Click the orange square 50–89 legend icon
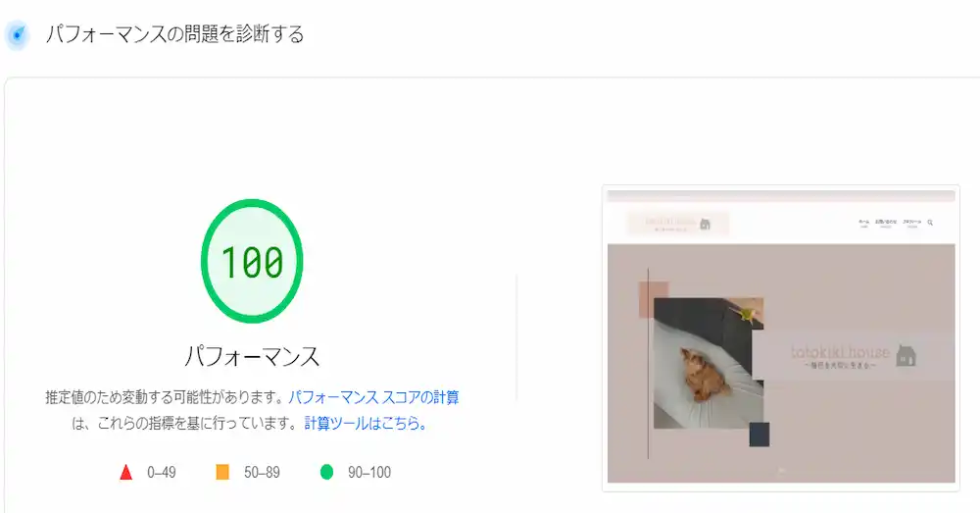The height and width of the screenshot is (513, 980). 222,473
